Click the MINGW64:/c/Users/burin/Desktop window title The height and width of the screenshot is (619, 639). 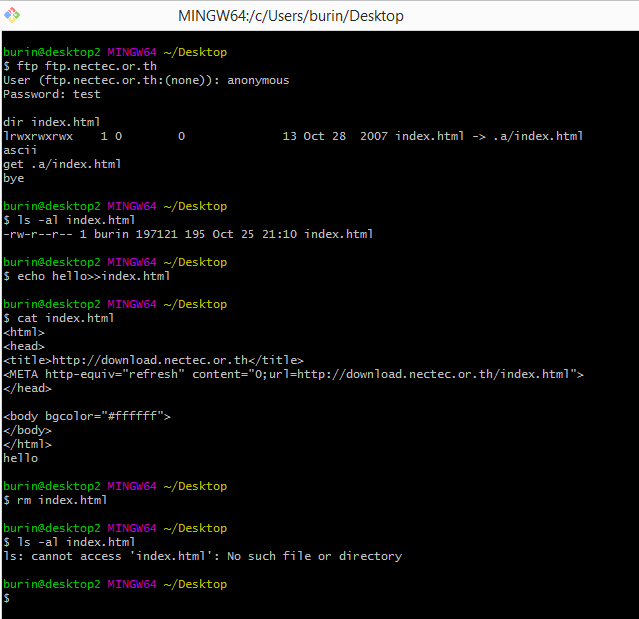click(x=290, y=16)
